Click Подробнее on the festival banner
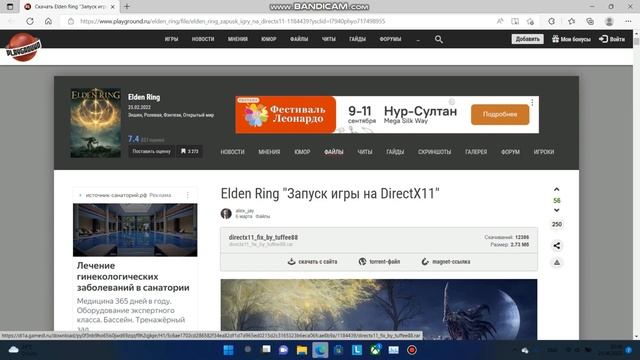The width and height of the screenshot is (640, 360). [500, 114]
